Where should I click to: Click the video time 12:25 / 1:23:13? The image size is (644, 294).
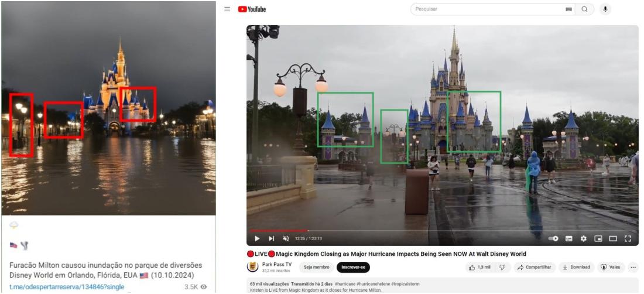click(x=308, y=238)
